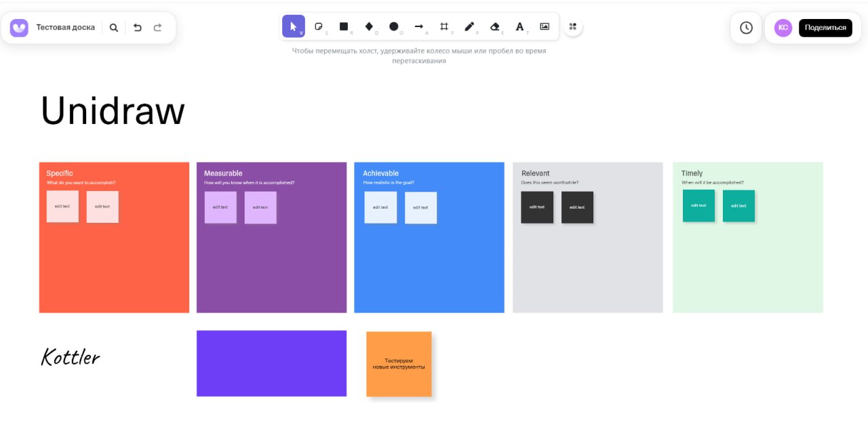Select the frame tool
The height and width of the screenshot is (439, 868).
click(444, 26)
